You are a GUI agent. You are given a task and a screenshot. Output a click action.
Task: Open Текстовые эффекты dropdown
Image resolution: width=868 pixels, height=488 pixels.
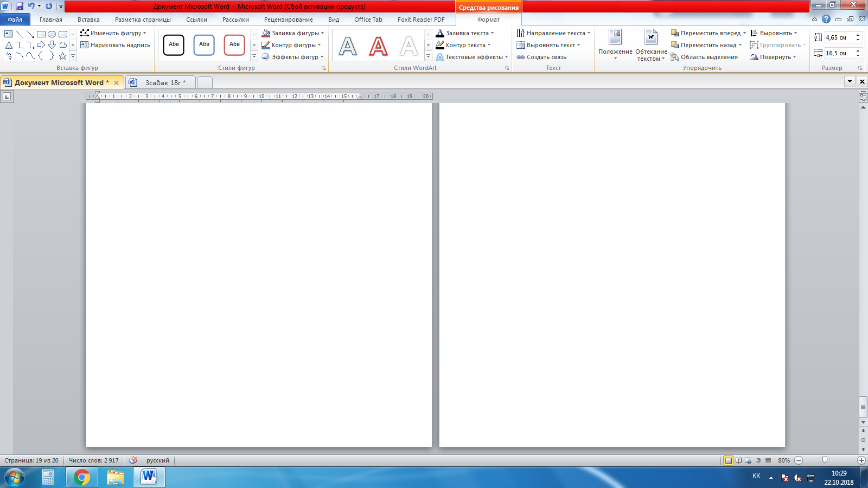point(473,57)
